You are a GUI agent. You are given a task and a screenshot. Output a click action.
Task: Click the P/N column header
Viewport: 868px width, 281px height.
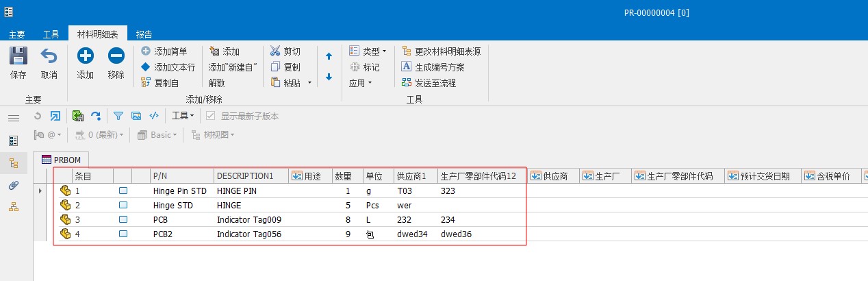(182, 176)
